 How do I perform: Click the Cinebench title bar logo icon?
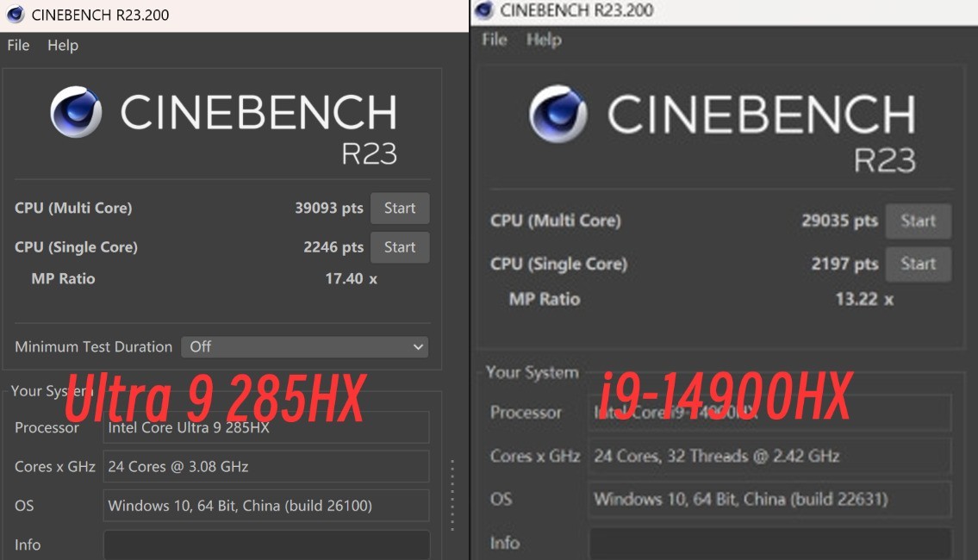point(14,13)
